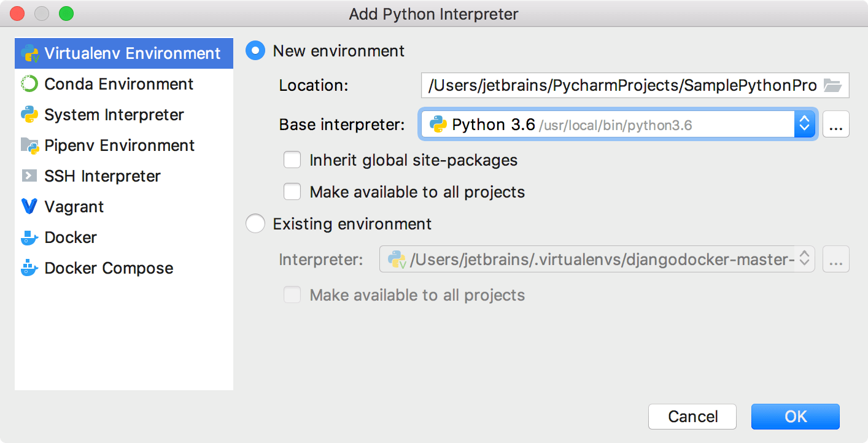868x443 pixels.
Task: Enable Inherit global site-packages checkbox
Action: pos(292,160)
